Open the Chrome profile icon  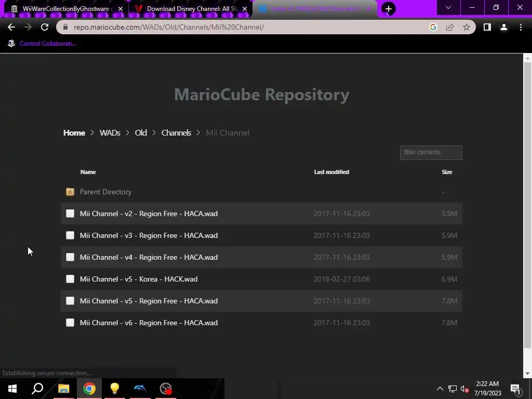504,27
